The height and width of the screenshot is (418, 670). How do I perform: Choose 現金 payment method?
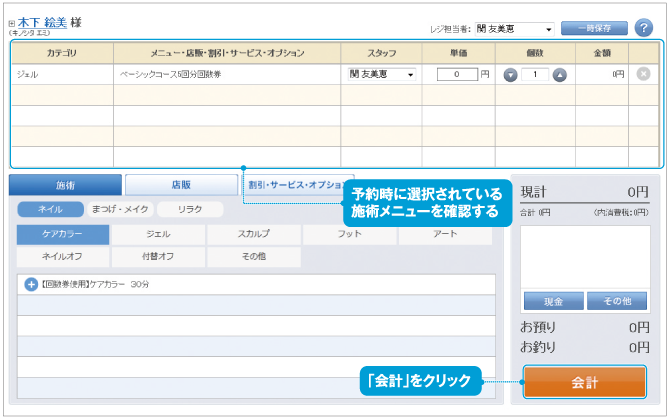552,301
